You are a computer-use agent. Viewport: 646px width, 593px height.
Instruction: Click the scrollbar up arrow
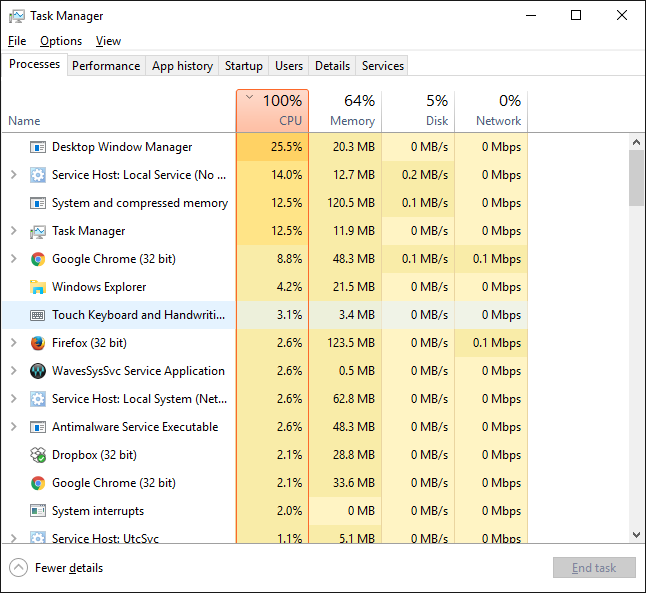(637, 143)
